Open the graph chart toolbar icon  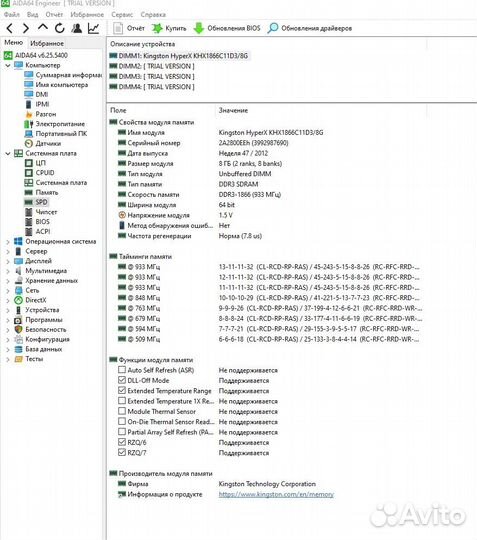tap(93, 28)
